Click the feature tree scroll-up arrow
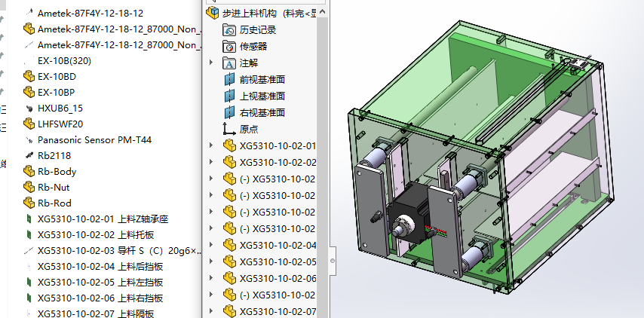The image size is (644, 318). click(x=323, y=12)
